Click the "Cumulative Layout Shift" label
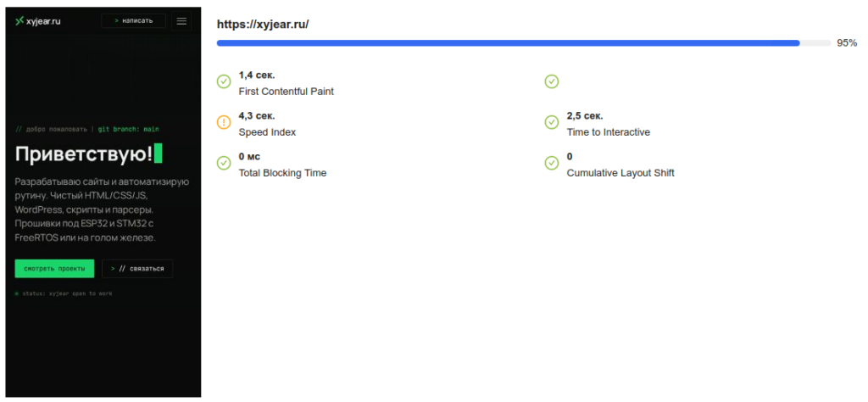Image resolution: width=868 pixels, height=402 pixels. tap(620, 173)
